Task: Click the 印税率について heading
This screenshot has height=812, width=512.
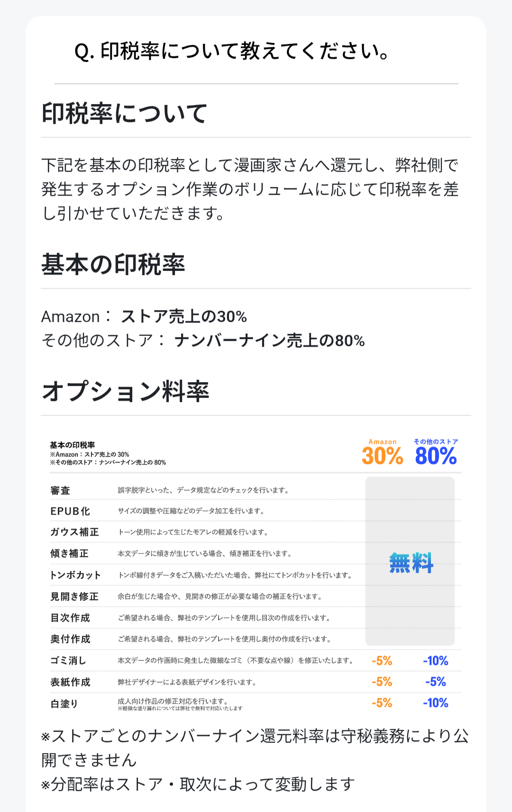Action: (x=125, y=114)
